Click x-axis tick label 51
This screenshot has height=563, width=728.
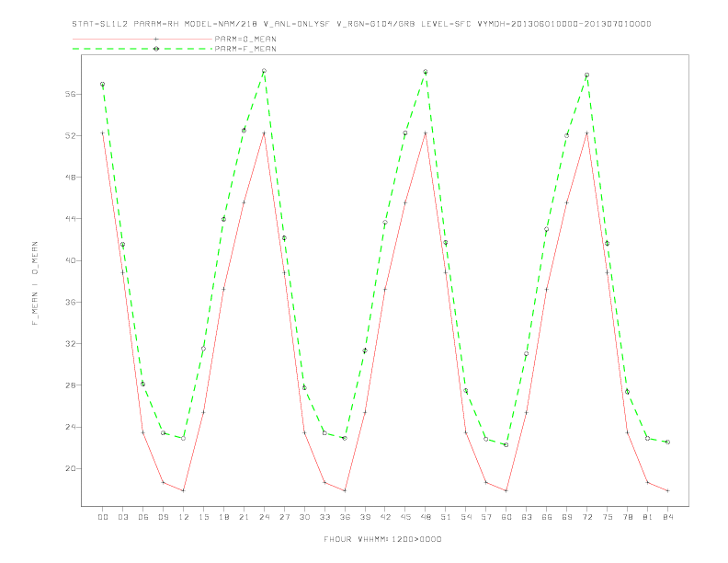tap(446, 517)
